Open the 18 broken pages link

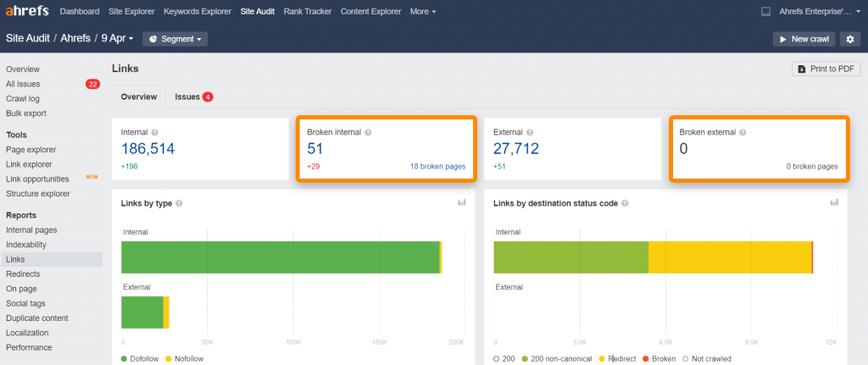[437, 167]
